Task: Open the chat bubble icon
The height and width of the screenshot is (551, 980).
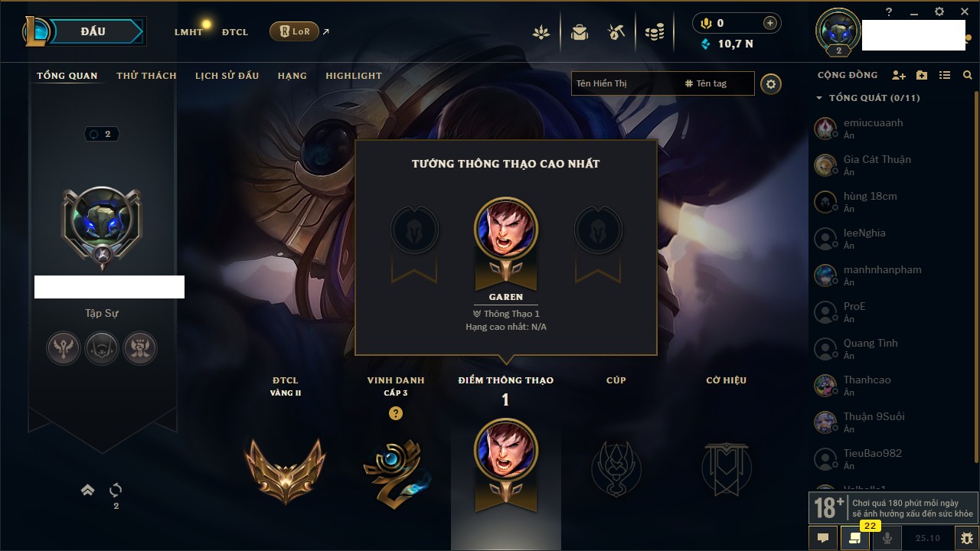Action: 823,538
